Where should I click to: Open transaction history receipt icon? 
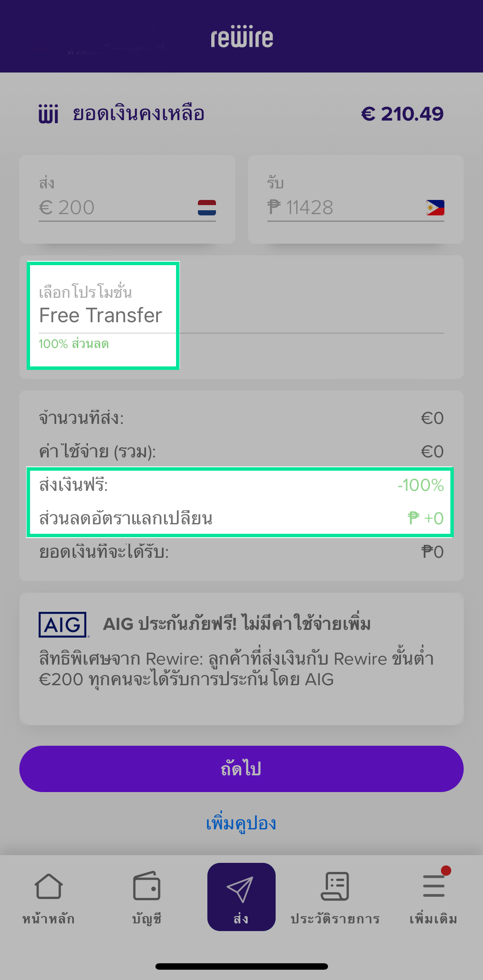[335, 886]
